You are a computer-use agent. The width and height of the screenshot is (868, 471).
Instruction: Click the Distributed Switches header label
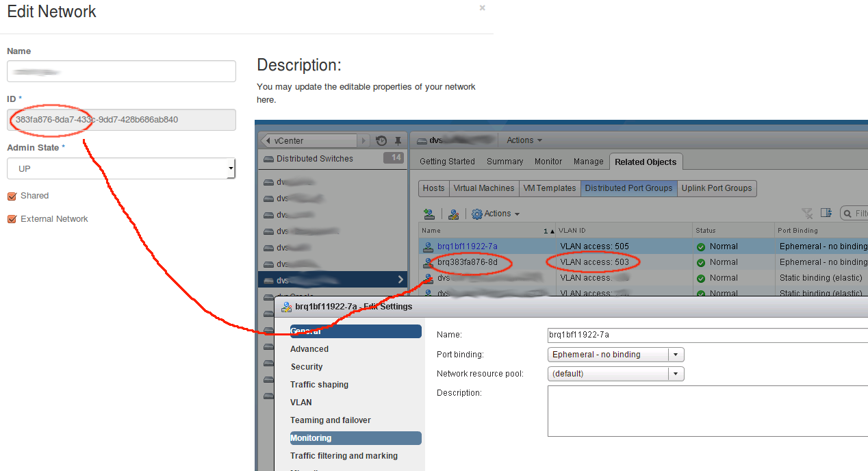315,159
